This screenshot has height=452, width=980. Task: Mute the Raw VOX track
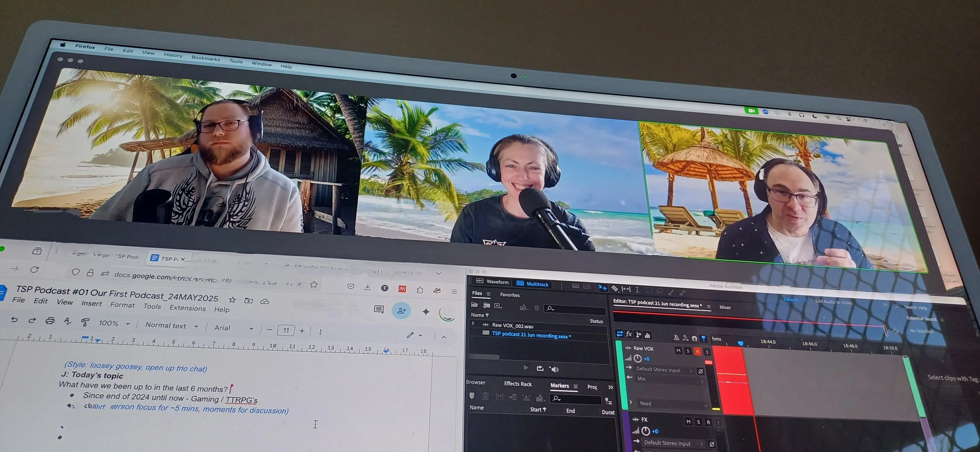pos(679,350)
